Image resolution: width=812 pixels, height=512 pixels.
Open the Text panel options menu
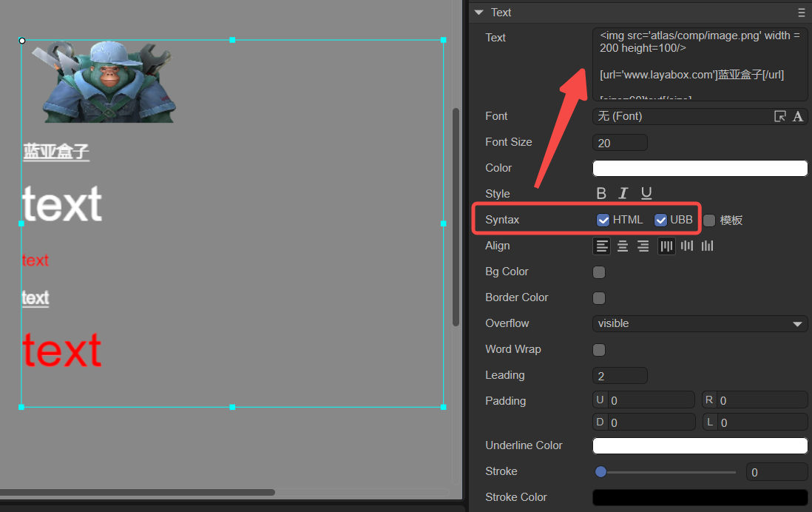pos(802,13)
